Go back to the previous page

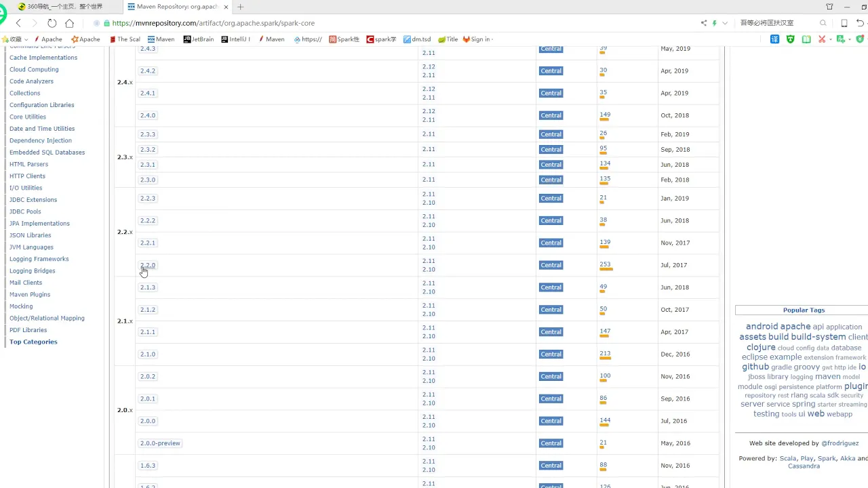[18, 23]
